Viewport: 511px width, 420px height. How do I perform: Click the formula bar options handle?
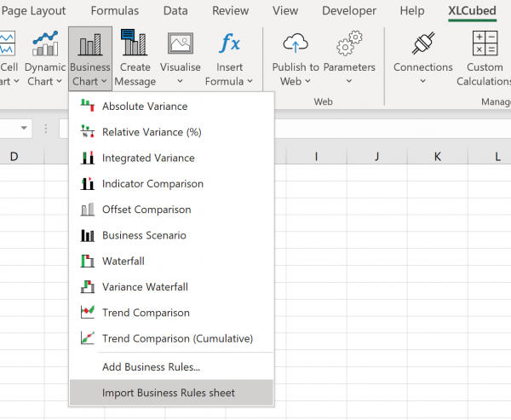point(46,129)
